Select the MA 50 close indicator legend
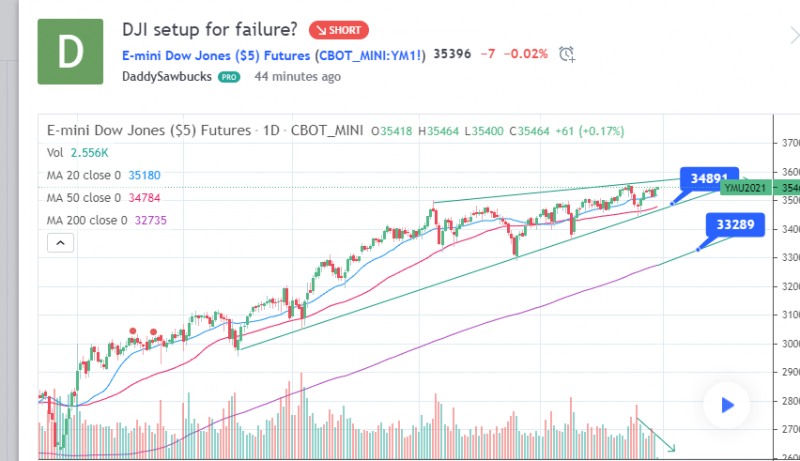This screenshot has width=800, height=461. tap(105, 197)
